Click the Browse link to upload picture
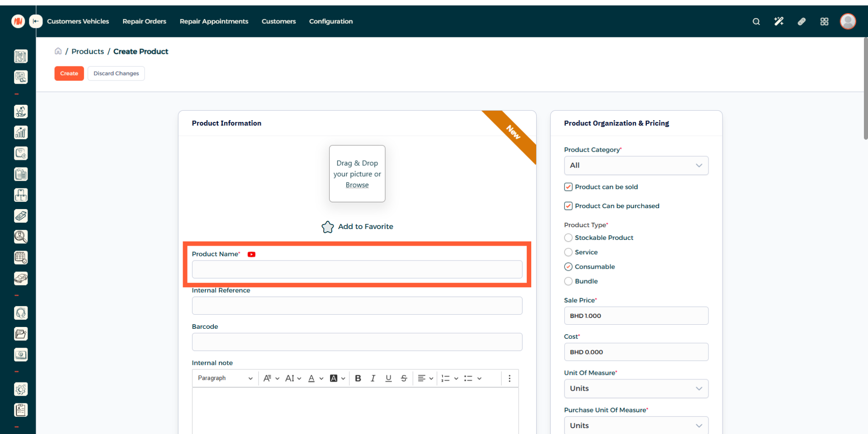 point(357,185)
